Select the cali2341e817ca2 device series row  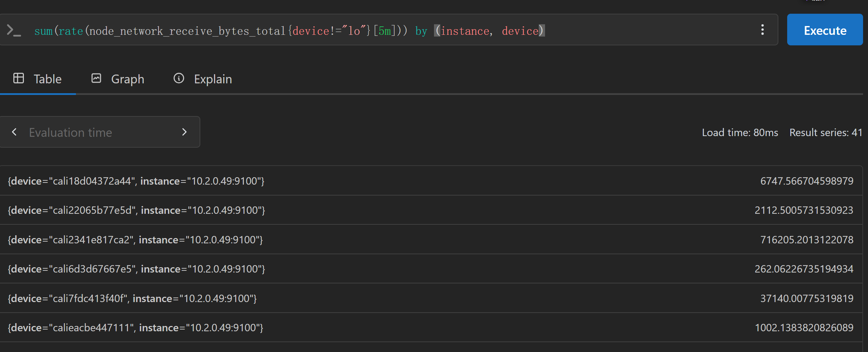431,239
